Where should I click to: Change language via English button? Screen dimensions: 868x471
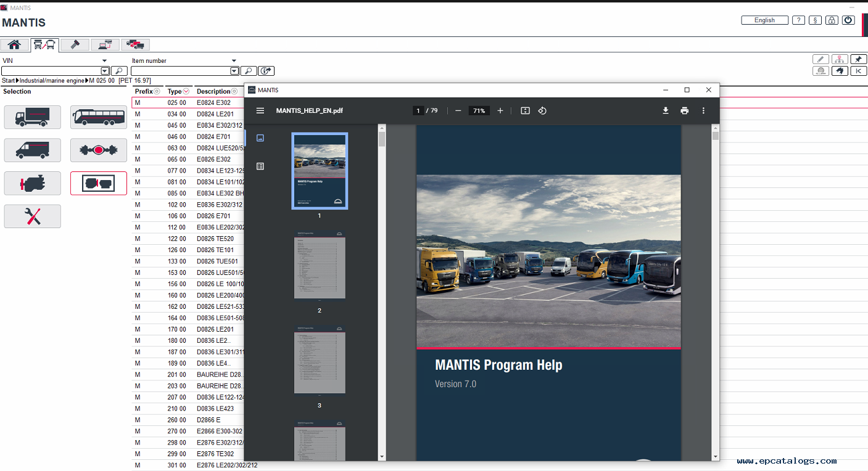coord(764,20)
